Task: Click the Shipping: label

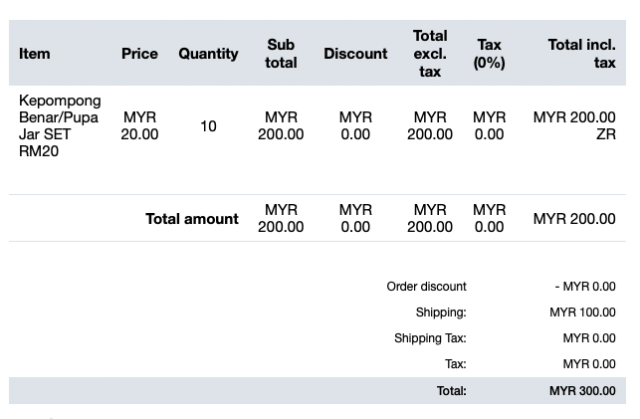Action: click(x=441, y=313)
